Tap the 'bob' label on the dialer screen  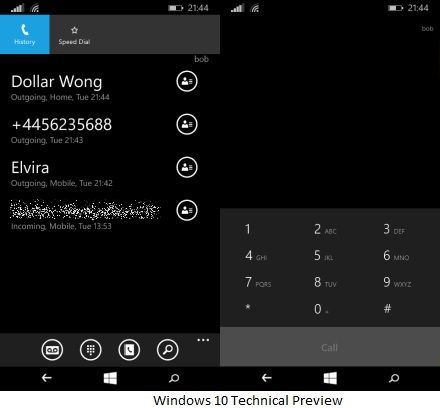(427, 29)
